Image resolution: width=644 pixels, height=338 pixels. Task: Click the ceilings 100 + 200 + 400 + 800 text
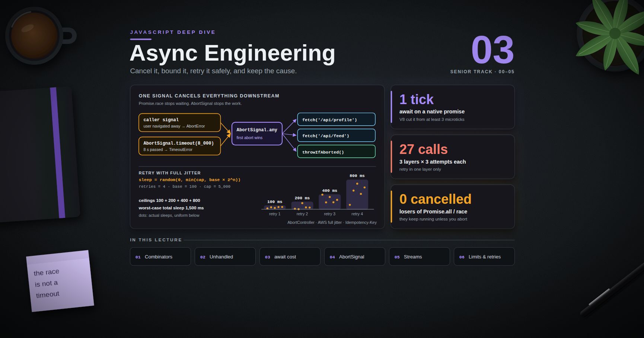click(169, 200)
